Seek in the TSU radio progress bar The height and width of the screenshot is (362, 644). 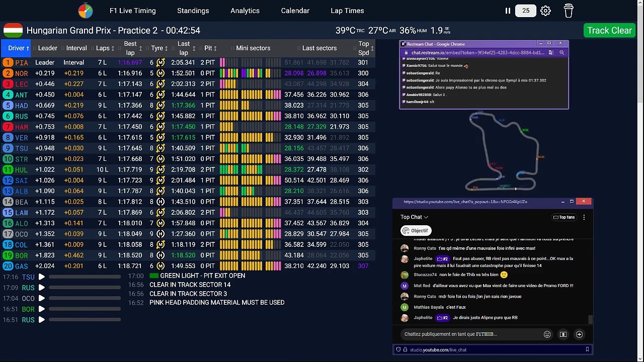(85, 277)
